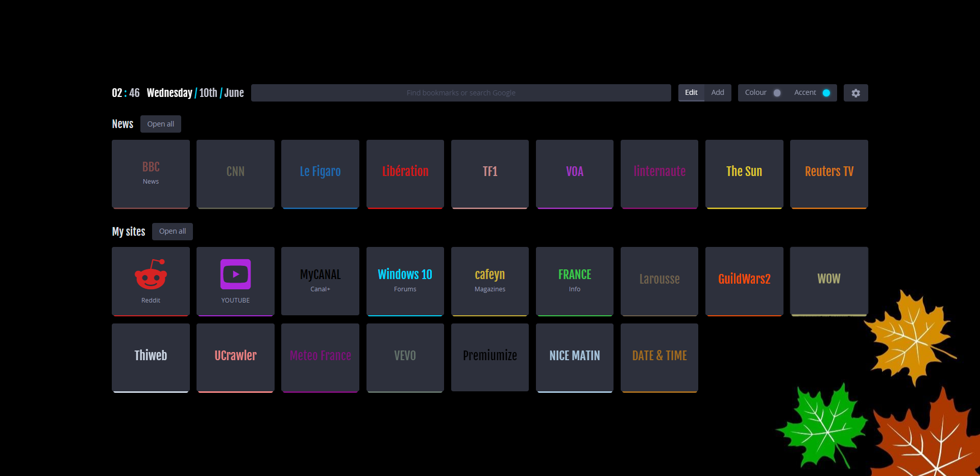Open the linternaute tile
This screenshot has width=980, height=476.
point(659,174)
